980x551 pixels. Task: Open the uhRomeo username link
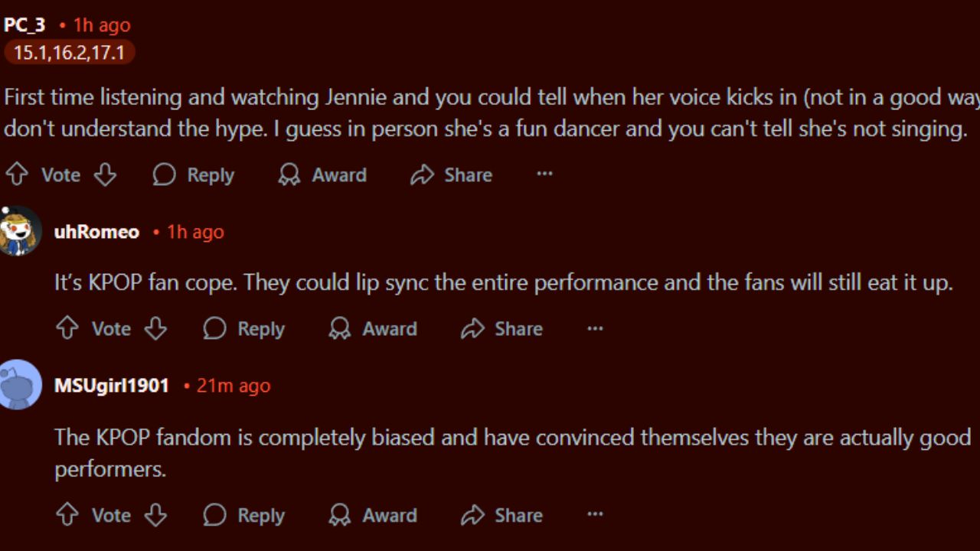[x=96, y=232]
